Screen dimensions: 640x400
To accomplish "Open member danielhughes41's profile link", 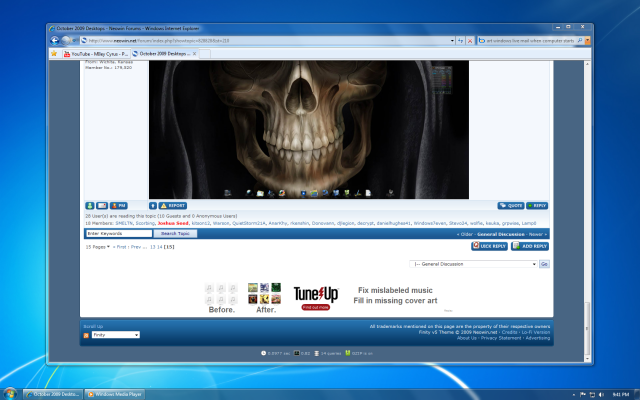I will pyautogui.click(x=393, y=223).
